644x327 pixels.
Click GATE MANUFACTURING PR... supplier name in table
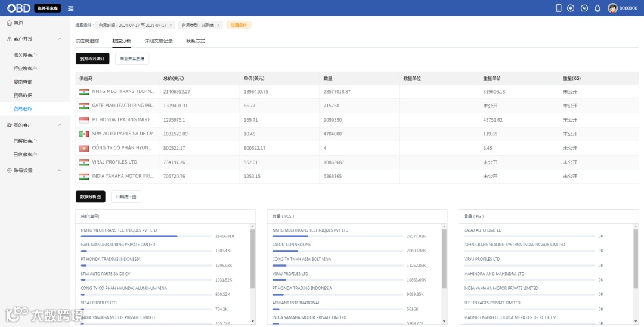(123, 106)
